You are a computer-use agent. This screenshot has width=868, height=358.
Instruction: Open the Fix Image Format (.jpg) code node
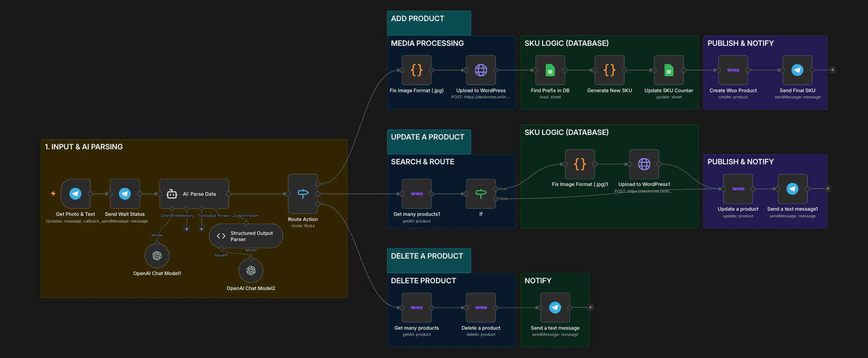[416, 70]
